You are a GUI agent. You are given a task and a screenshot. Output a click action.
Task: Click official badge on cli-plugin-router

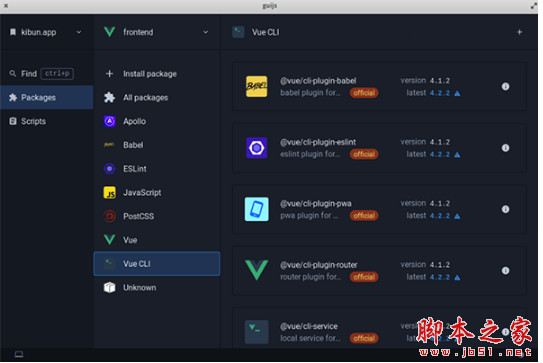click(364, 277)
